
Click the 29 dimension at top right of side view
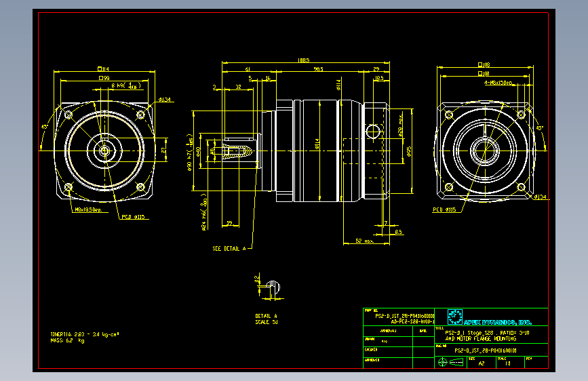pyautogui.click(x=376, y=69)
